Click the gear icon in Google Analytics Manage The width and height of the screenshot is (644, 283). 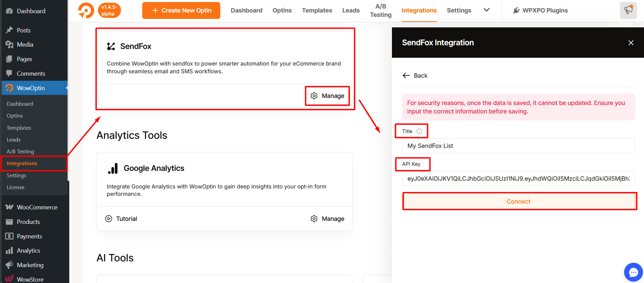pos(314,219)
